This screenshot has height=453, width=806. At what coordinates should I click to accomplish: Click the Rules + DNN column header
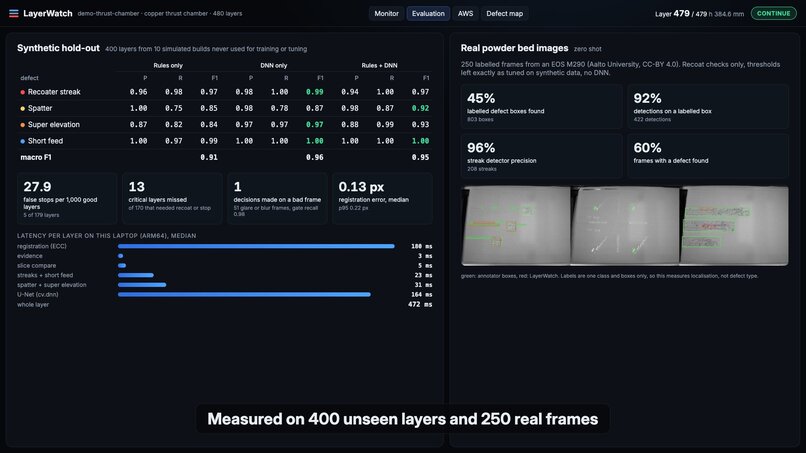point(379,65)
